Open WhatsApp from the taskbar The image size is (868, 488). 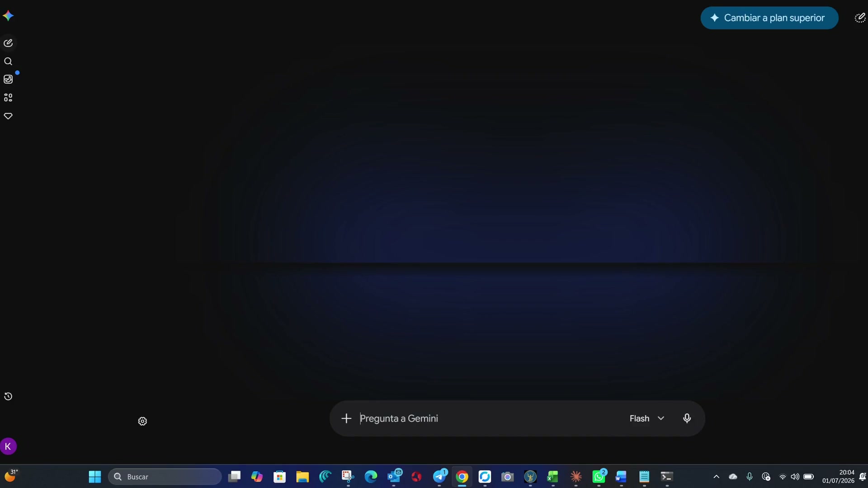pyautogui.click(x=599, y=477)
